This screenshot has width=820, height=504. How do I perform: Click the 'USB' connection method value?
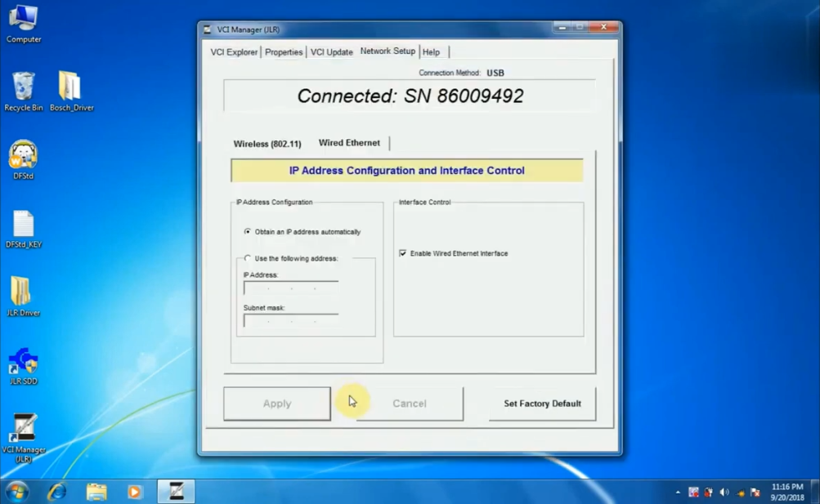click(495, 74)
